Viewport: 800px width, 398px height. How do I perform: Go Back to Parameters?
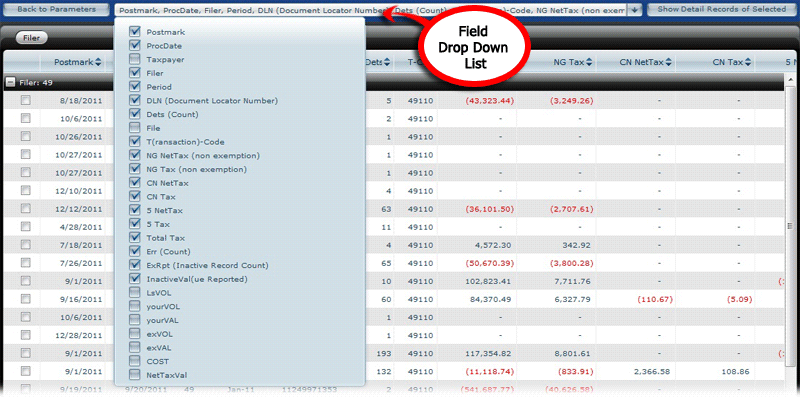[x=56, y=10]
